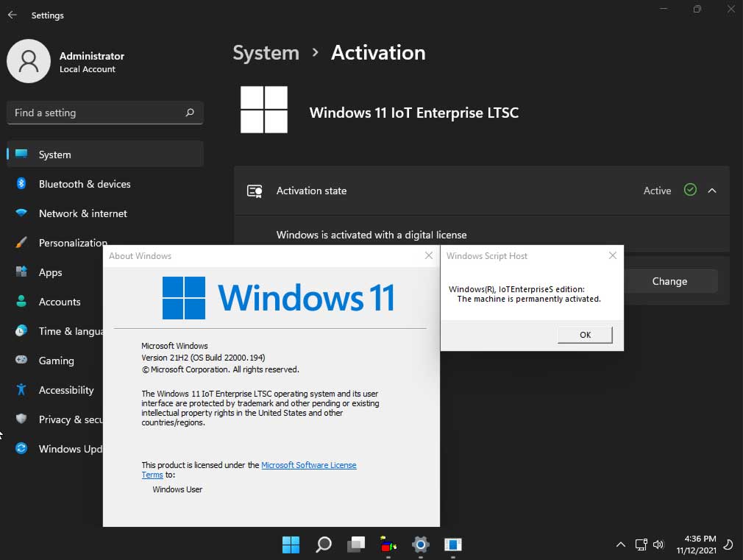Viewport: 743px width, 560px height.
Task: Click the Windows 11 logo in About Windows
Action: click(278, 298)
